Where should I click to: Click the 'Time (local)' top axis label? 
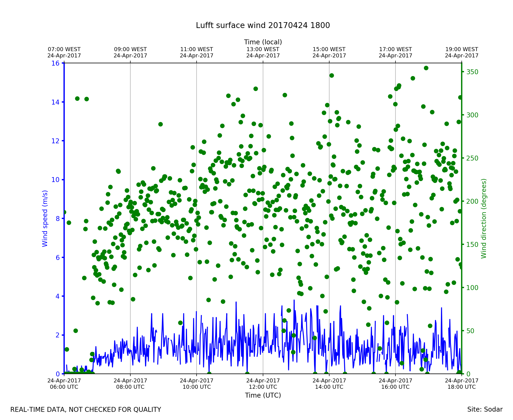tap(263, 42)
